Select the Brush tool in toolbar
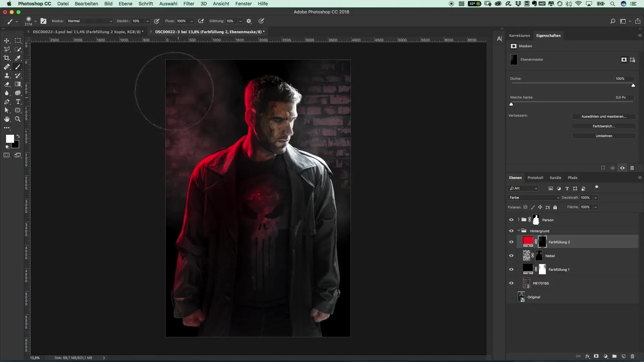The width and height of the screenshot is (644, 362). tap(18, 67)
